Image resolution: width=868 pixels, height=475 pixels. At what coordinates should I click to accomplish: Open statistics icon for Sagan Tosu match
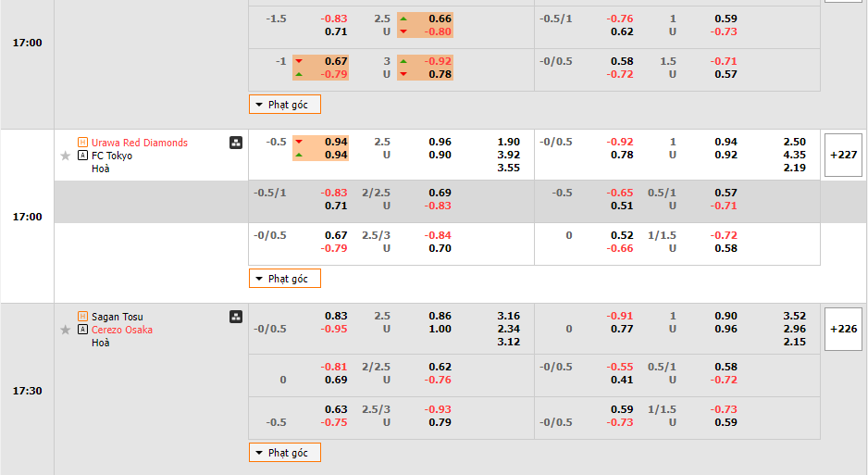[236, 317]
